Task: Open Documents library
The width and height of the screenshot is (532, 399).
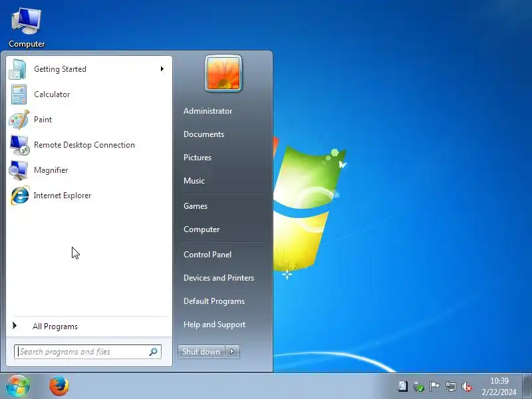Action: tap(204, 134)
